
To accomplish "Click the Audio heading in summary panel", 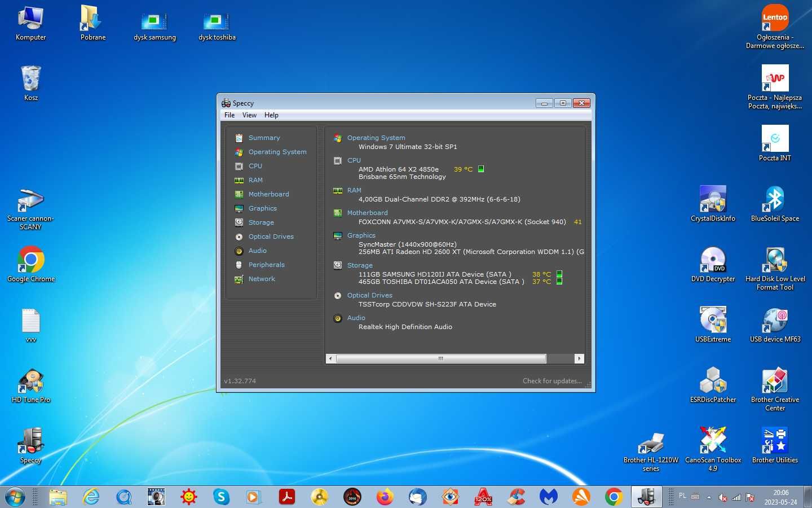I will pos(356,318).
